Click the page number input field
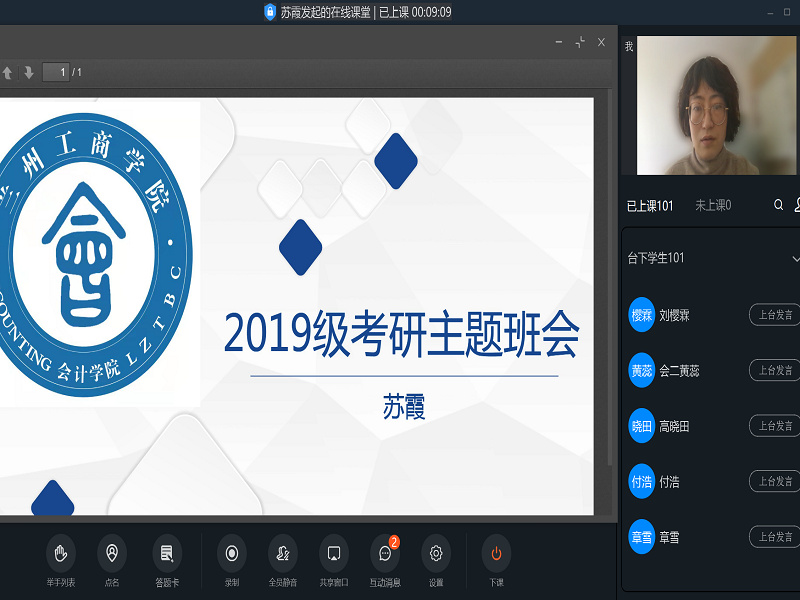This screenshot has width=800, height=600. pos(56,72)
